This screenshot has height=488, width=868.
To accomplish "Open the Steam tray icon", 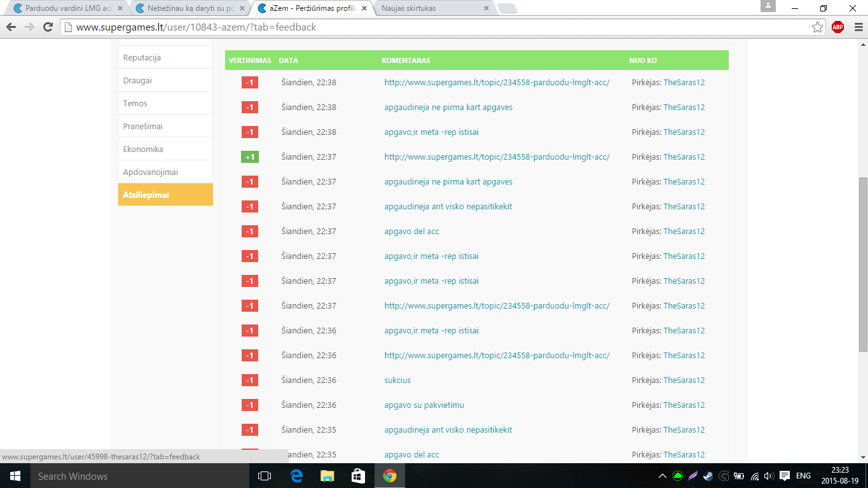I will (x=708, y=476).
